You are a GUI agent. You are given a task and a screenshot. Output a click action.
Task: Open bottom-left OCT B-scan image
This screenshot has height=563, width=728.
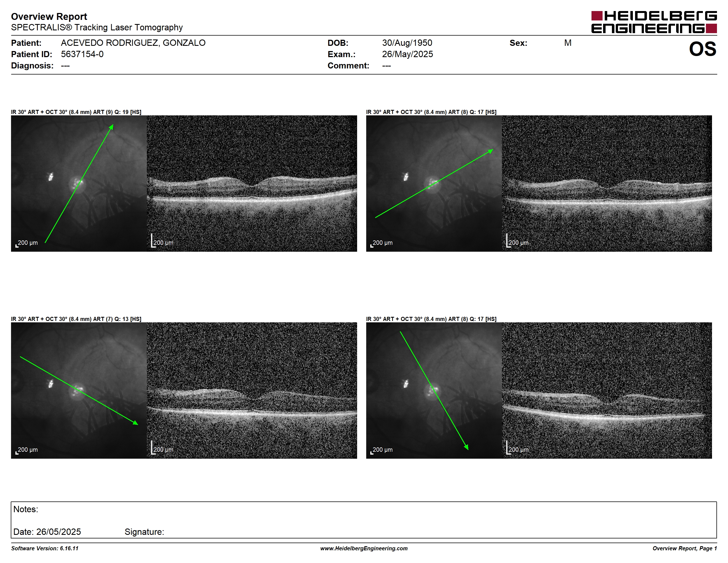click(x=252, y=390)
